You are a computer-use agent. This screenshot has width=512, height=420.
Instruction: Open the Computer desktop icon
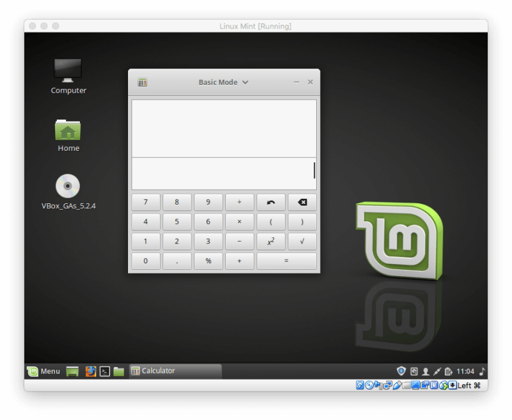[68, 76]
